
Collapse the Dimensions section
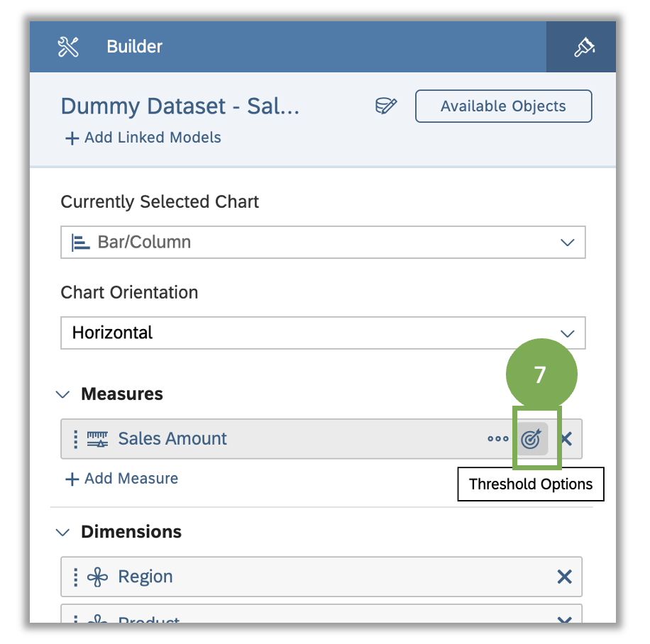[62, 532]
